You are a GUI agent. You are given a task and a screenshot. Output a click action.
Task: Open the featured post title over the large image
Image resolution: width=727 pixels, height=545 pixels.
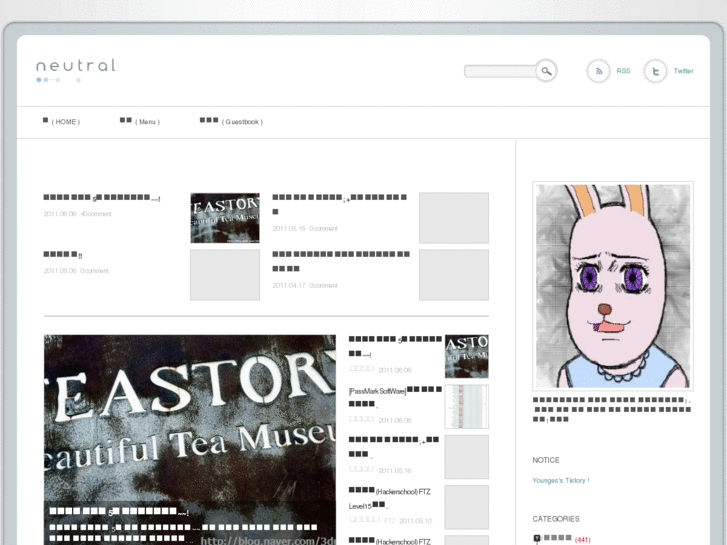(119, 512)
